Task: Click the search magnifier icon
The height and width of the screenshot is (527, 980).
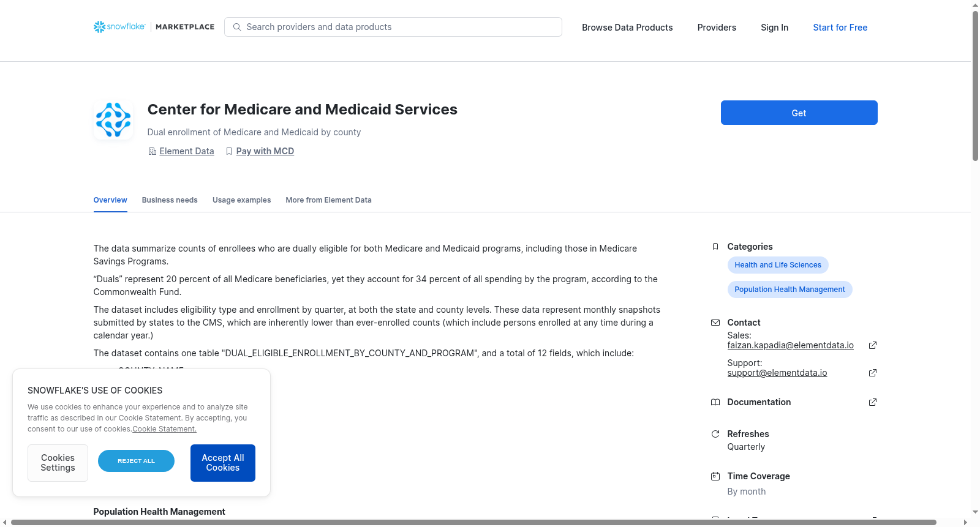Action: tap(237, 27)
